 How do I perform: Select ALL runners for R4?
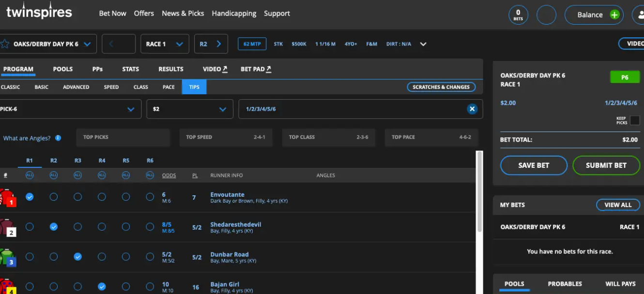pyautogui.click(x=102, y=175)
